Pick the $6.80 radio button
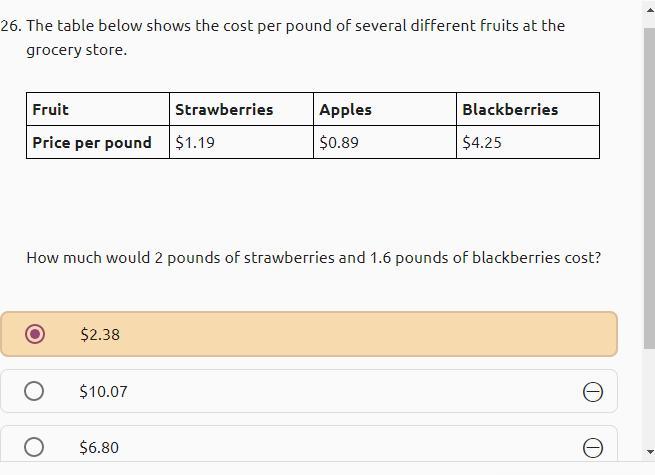The height and width of the screenshot is (475, 655). (34, 447)
